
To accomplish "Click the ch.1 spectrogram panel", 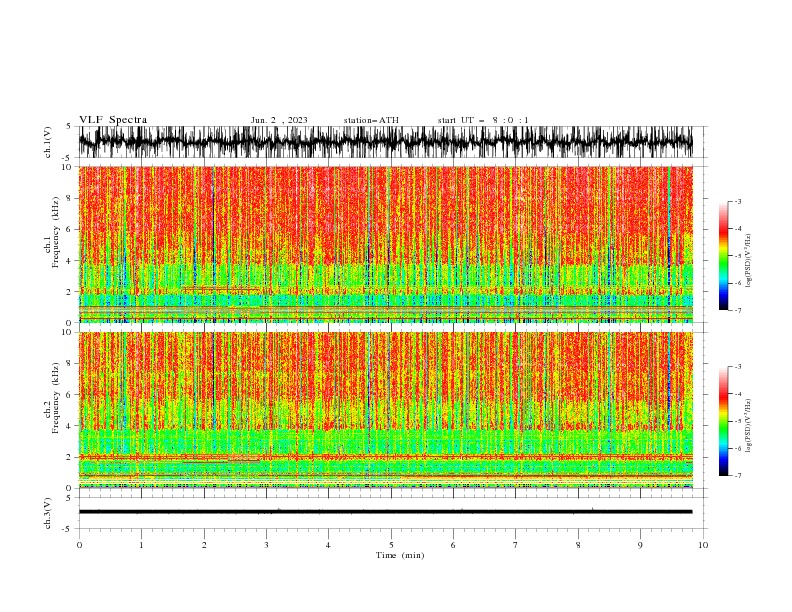I will [386, 244].
